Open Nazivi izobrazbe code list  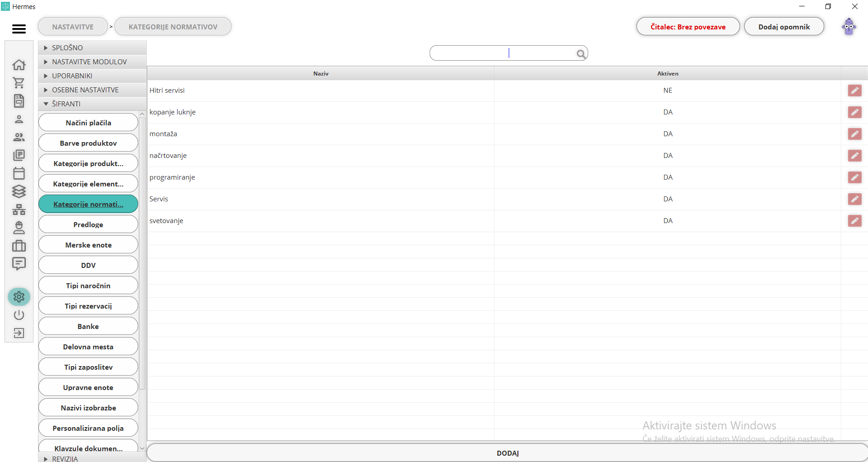(x=88, y=408)
